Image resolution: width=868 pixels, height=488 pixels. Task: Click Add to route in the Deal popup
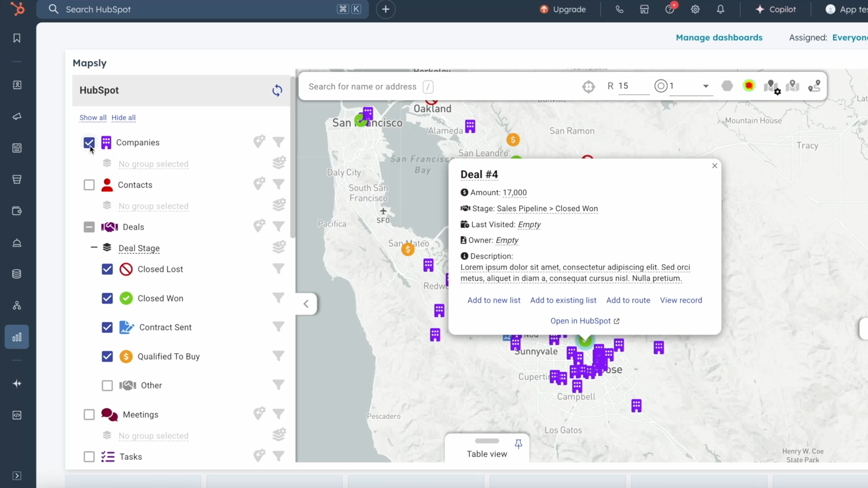(x=628, y=300)
